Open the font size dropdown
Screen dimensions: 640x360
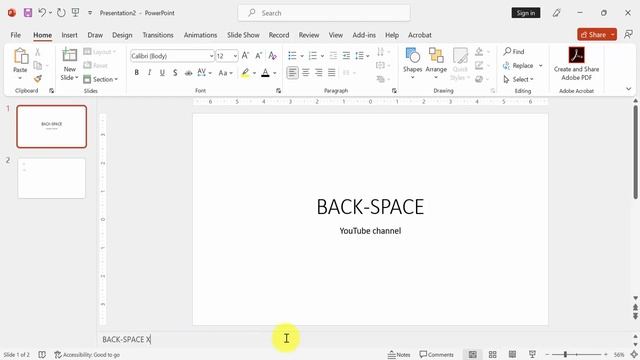click(235, 56)
